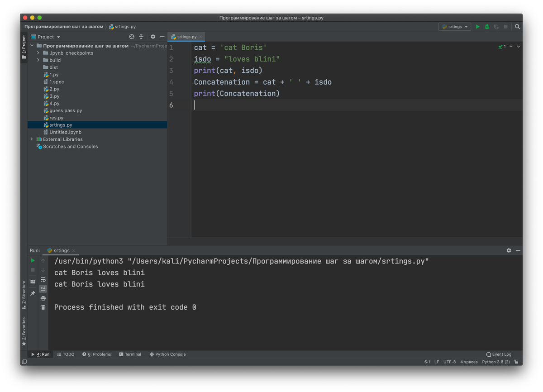Open Project panel settings gear
This screenshot has width=543, height=392.
coord(153,37)
